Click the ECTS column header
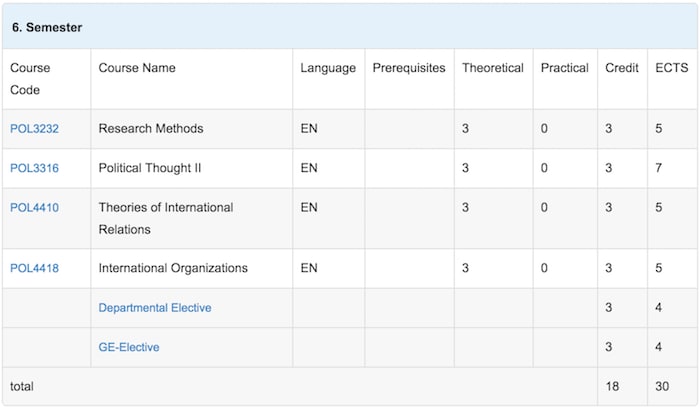700x408 pixels. (669, 68)
